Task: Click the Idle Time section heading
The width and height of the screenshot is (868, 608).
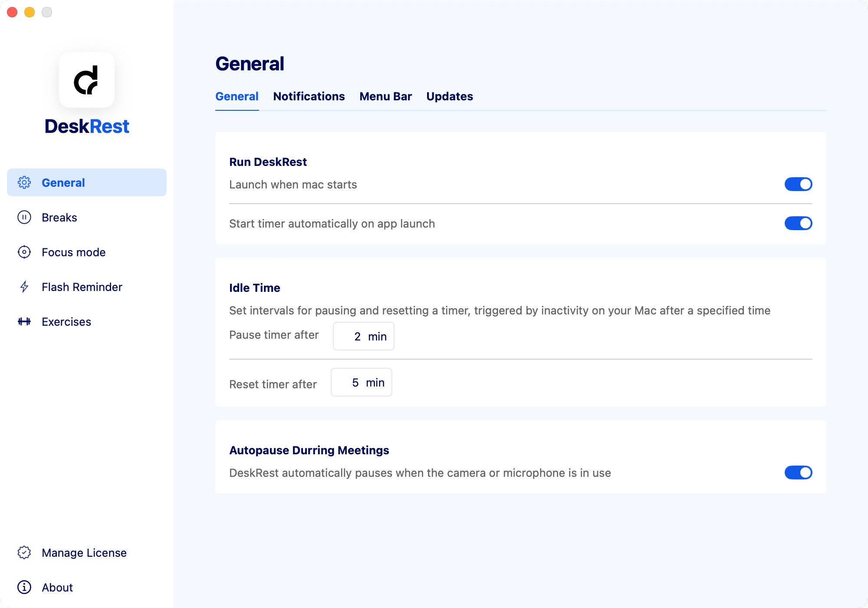Action: tap(255, 288)
